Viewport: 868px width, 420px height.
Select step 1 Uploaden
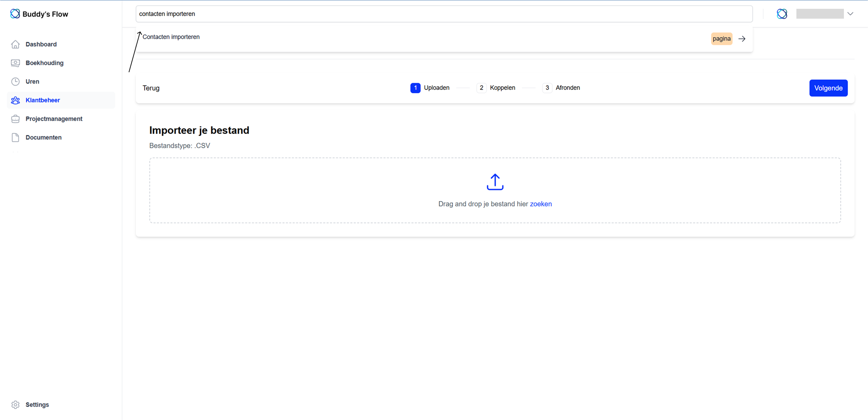coord(430,88)
